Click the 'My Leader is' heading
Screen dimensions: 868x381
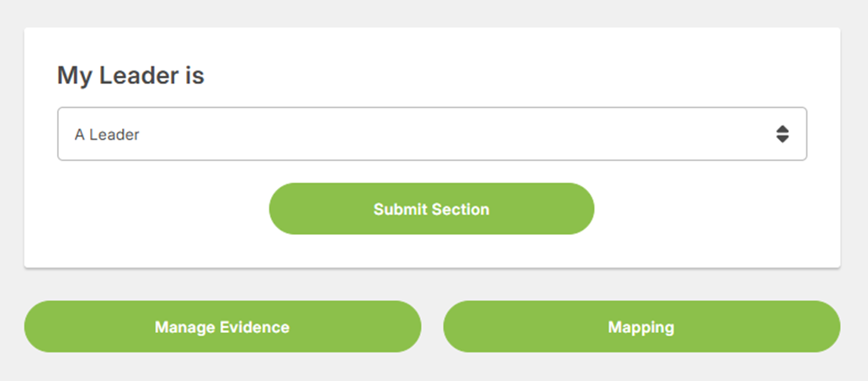point(130,76)
